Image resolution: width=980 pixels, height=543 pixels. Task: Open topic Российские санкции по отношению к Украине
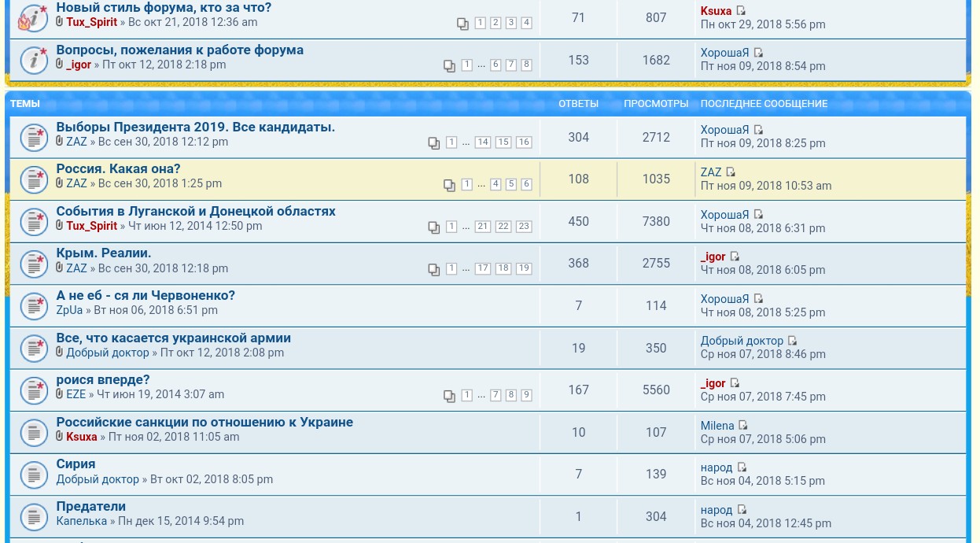(x=204, y=422)
